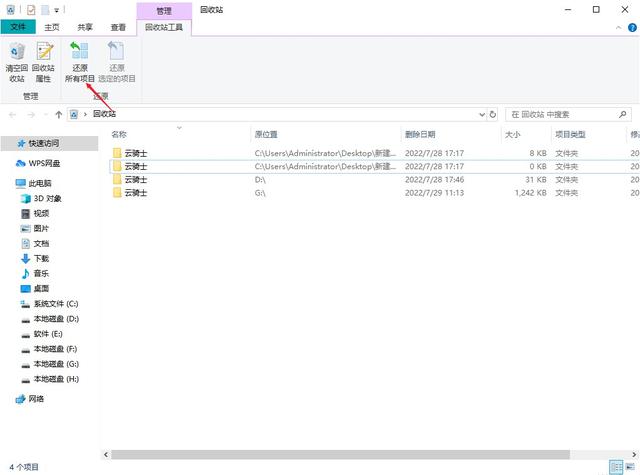The image size is (640, 475).
Task: Click quick access properties icon
Action: tap(31, 9)
